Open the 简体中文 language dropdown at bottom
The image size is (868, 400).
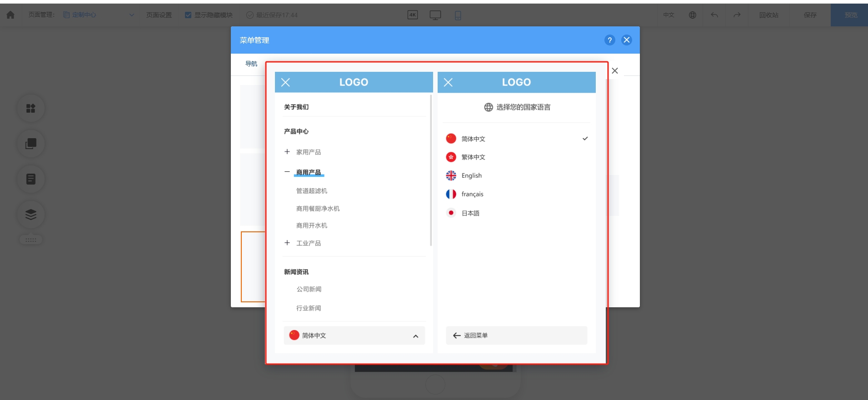[354, 335]
